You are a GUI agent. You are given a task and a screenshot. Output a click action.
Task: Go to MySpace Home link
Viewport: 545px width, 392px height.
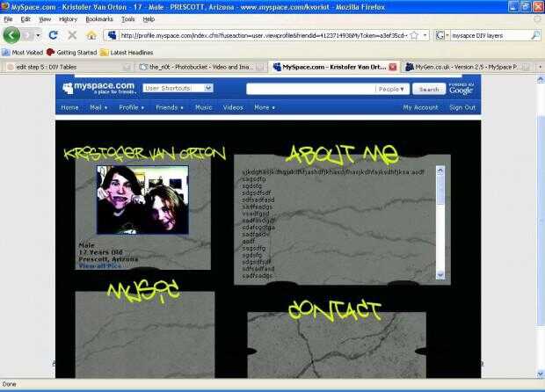point(69,107)
